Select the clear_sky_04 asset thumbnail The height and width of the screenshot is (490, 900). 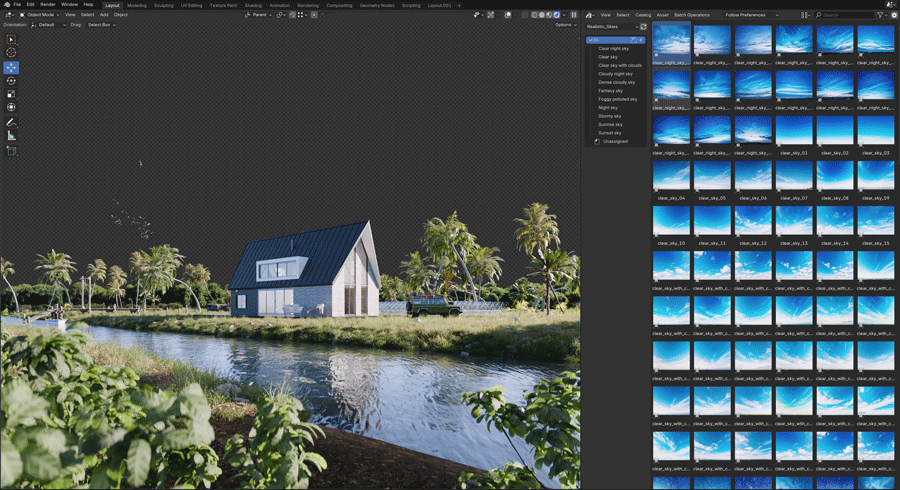[671, 176]
